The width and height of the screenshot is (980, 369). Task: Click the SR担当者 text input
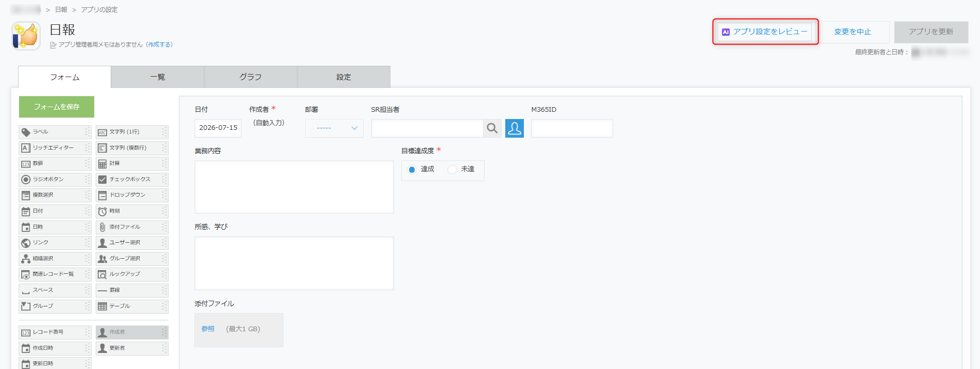point(427,128)
